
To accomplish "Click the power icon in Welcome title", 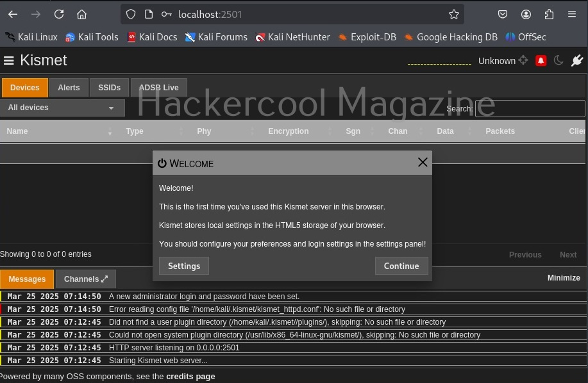I will (162, 163).
